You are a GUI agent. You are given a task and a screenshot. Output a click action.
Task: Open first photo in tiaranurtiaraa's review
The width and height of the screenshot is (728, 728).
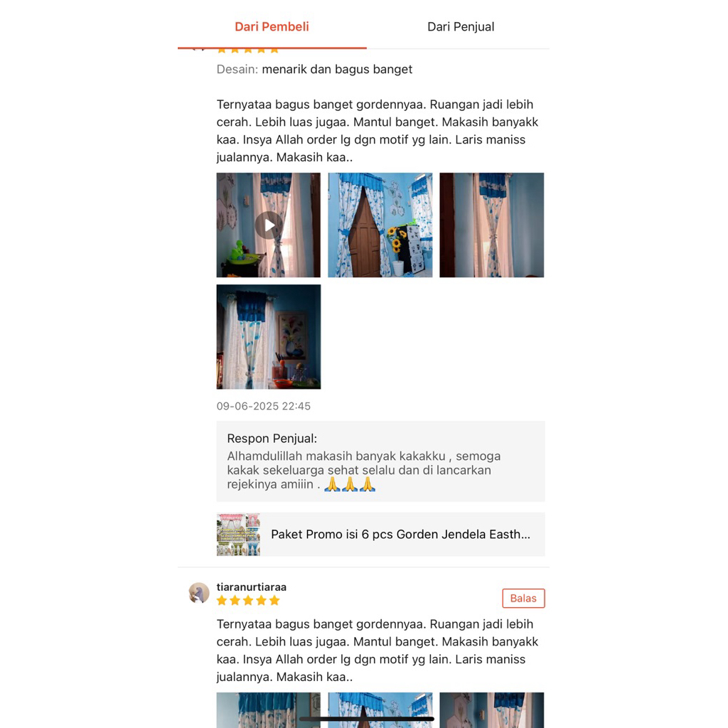268,710
